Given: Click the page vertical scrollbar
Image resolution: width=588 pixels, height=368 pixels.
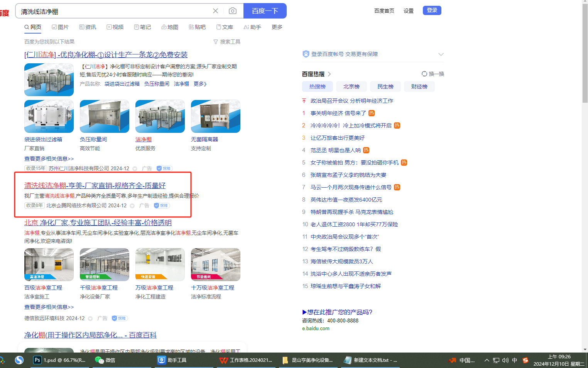Looking at the screenshot, I should [x=585, y=54].
